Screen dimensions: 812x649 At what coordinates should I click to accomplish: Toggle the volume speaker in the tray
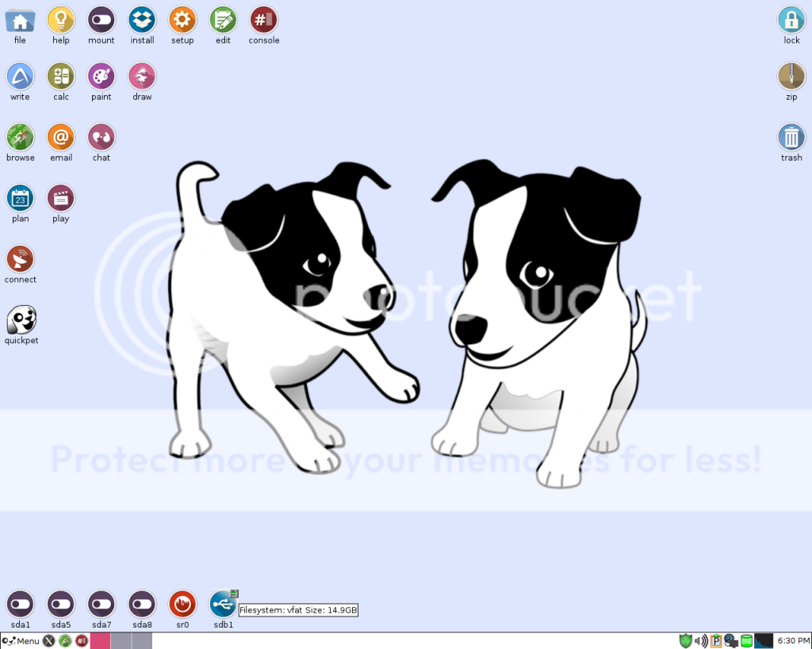pyautogui.click(x=699, y=640)
